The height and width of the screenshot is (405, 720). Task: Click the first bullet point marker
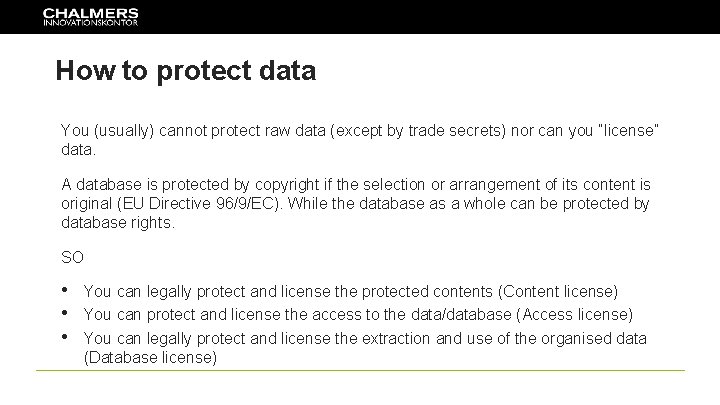[x=64, y=289]
